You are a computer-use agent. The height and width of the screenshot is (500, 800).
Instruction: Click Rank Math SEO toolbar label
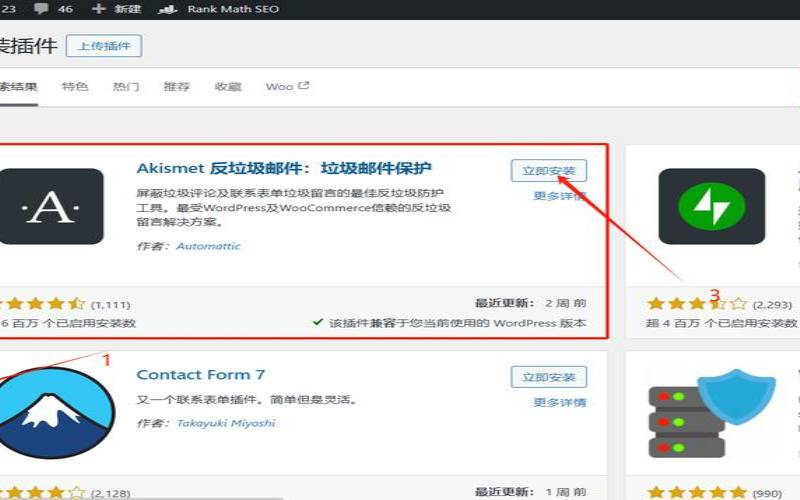pyautogui.click(x=233, y=9)
